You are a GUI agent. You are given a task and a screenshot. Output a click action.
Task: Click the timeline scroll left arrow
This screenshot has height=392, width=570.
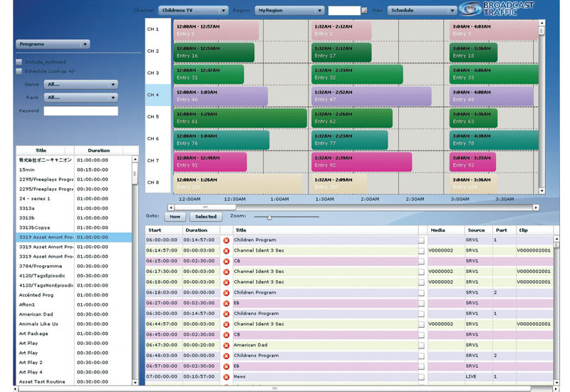click(x=171, y=207)
